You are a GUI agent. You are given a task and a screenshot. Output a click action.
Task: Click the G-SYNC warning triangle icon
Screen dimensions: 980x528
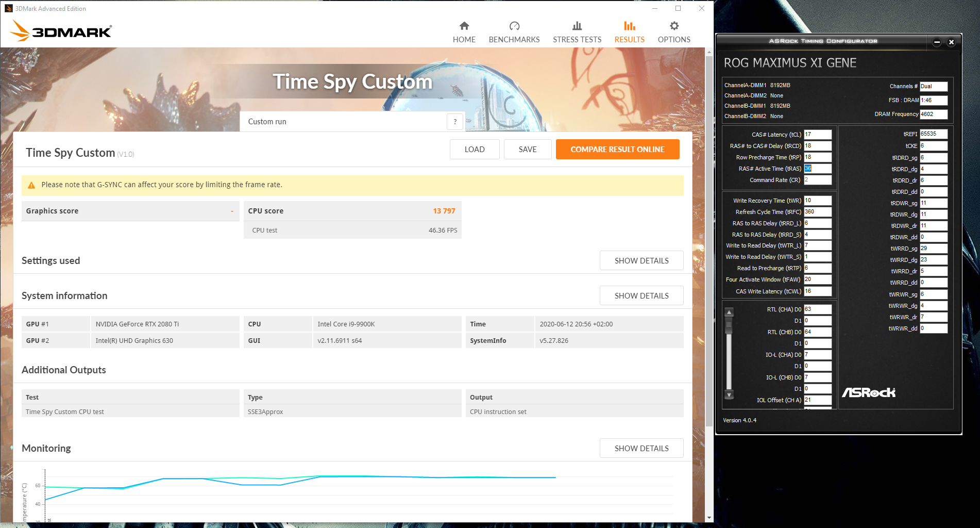[x=31, y=185]
